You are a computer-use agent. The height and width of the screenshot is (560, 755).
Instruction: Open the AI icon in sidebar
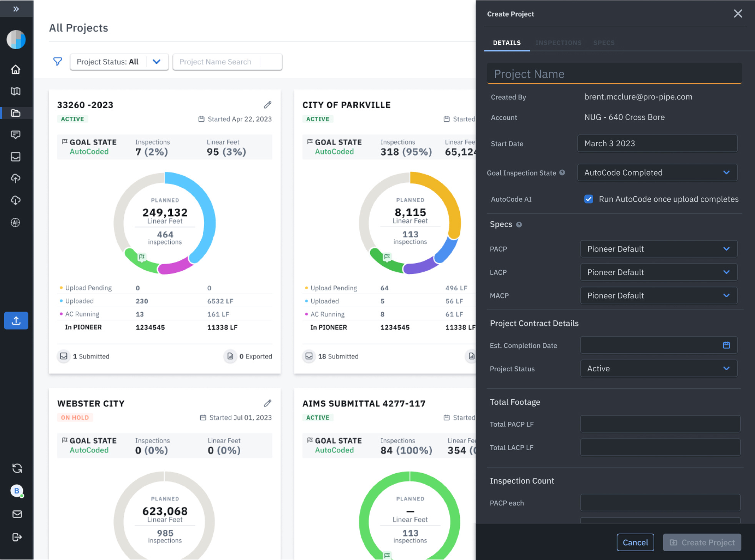[x=15, y=222]
